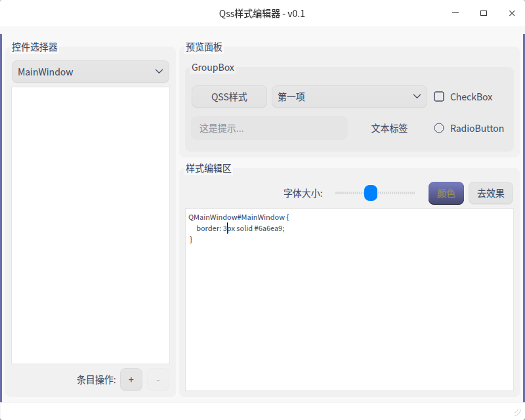Image resolution: width=525 pixels, height=420 pixels.
Task: Click the QMainWindow#MainWindow selector line
Action: tap(238, 217)
